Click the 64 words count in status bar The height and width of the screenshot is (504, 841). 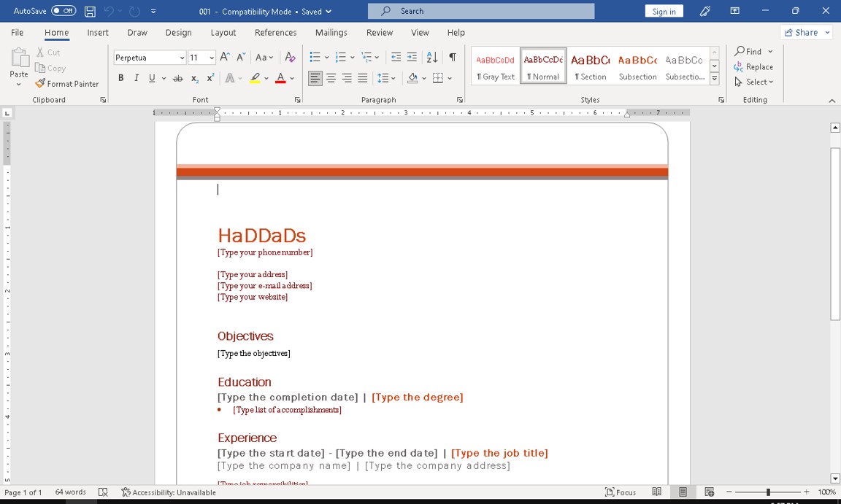(70, 492)
